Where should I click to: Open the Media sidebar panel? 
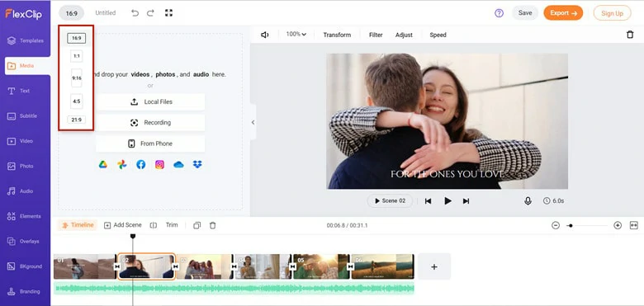pos(27,66)
